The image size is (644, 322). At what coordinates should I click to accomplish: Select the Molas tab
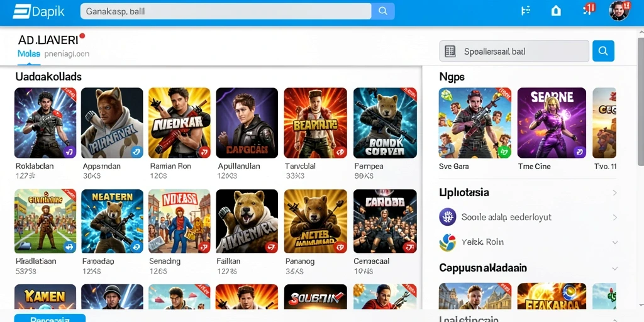(x=29, y=54)
